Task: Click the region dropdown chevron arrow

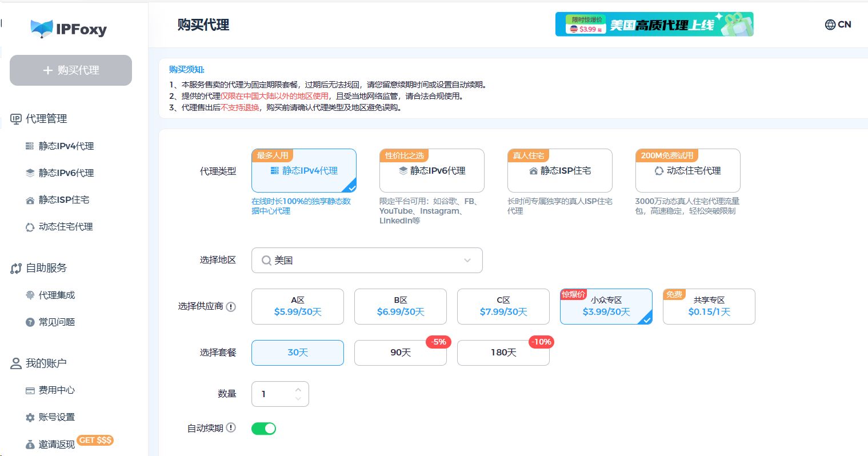Action: pyautogui.click(x=467, y=261)
